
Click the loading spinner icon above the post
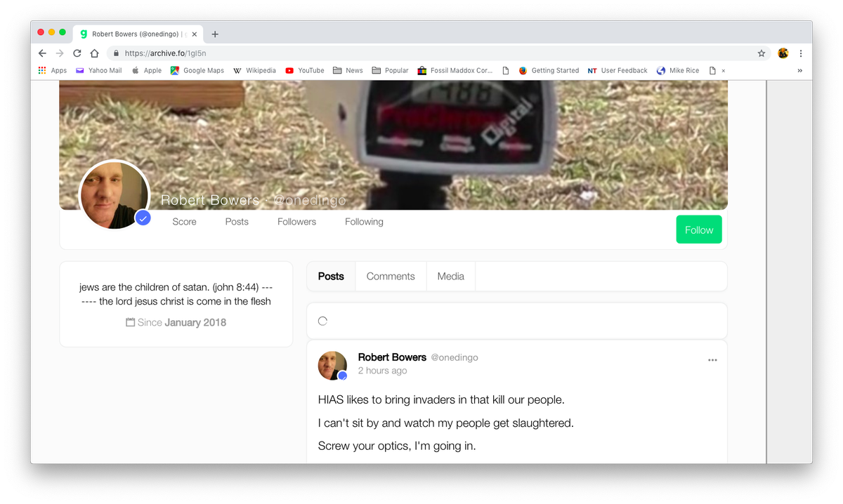pos(322,321)
